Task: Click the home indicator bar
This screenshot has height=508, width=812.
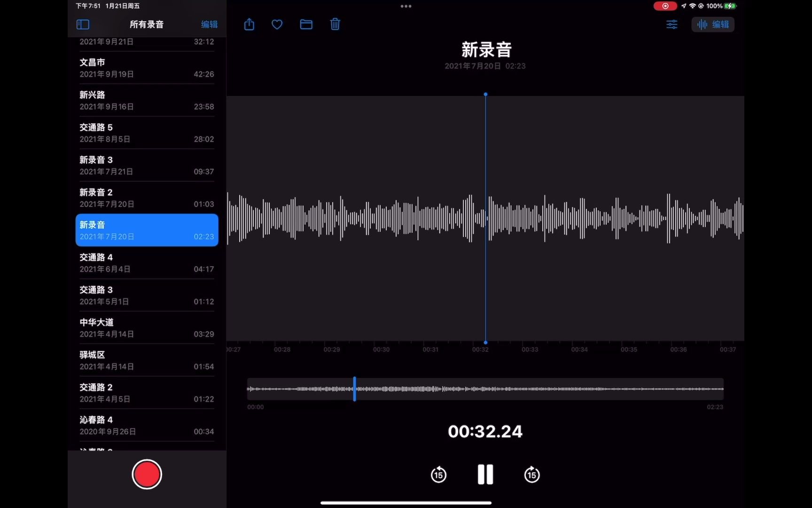Action: click(406, 503)
